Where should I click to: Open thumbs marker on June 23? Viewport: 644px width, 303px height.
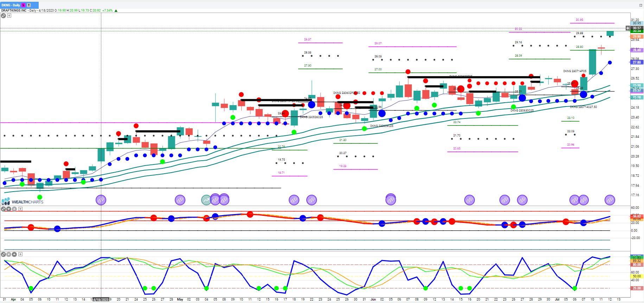pyautogui.click(x=505, y=200)
